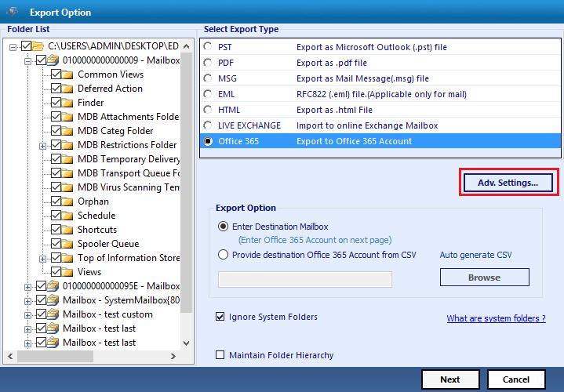Click Auto generate CSV link
The height and width of the screenshot is (392, 564).
pyautogui.click(x=475, y=255)
